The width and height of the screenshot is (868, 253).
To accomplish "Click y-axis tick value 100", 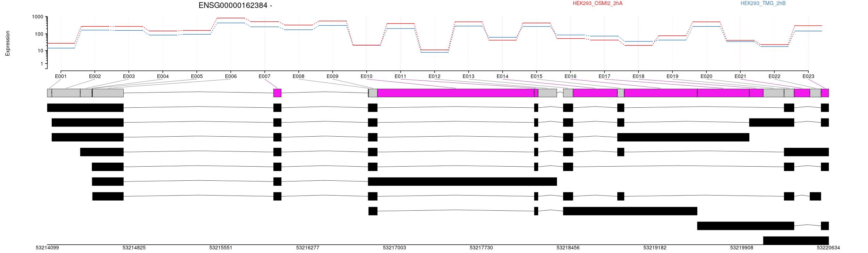I will pos(39,34).
